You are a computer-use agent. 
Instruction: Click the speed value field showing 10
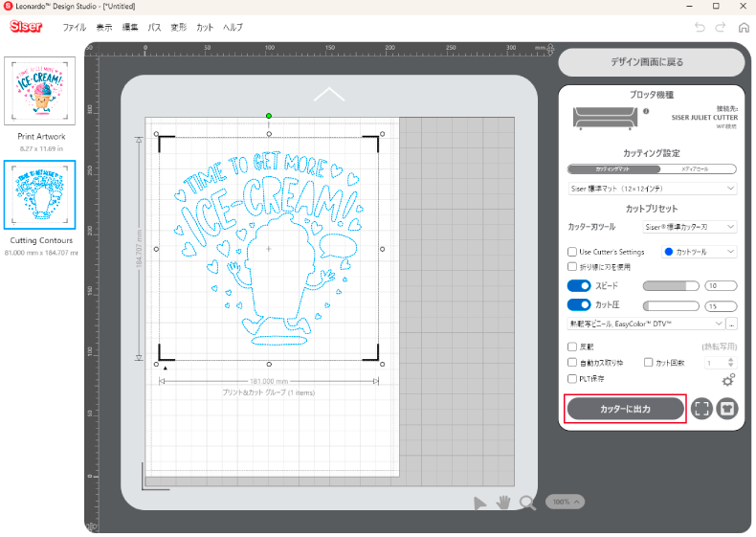click(721, 286)
